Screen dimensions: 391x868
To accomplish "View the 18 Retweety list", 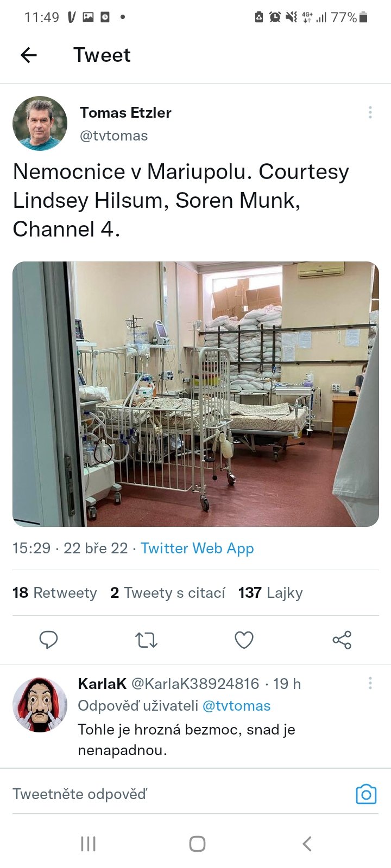I will (x=54, y=593).
